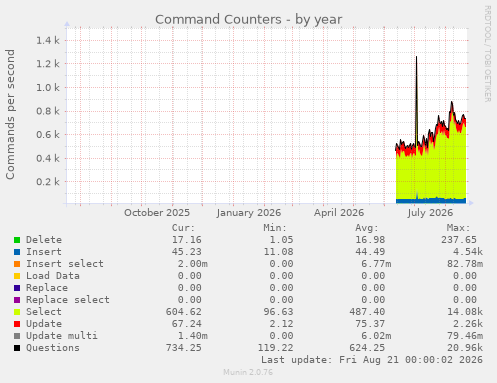This screenshot has height=383, width=497.
Task: Click the 'Avg:' column header
Action: pos(367,228)
